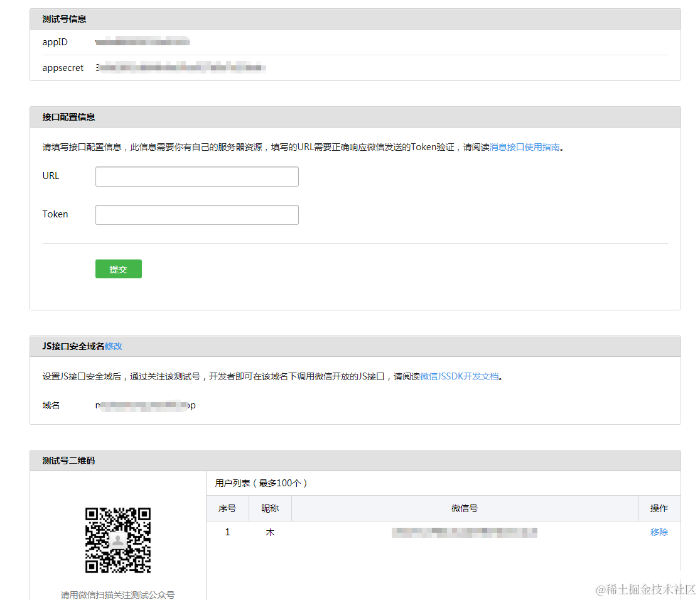Click the URL input field

[x=197, y=177]
